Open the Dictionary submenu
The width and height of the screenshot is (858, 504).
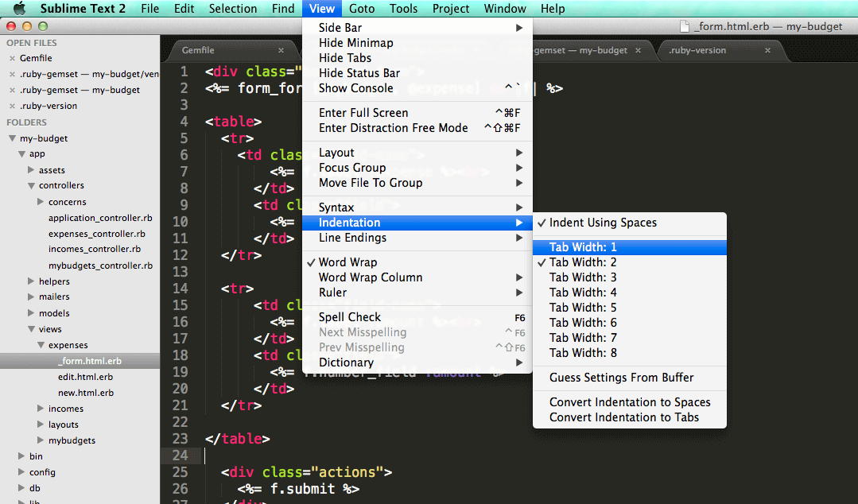pos(417,362)
